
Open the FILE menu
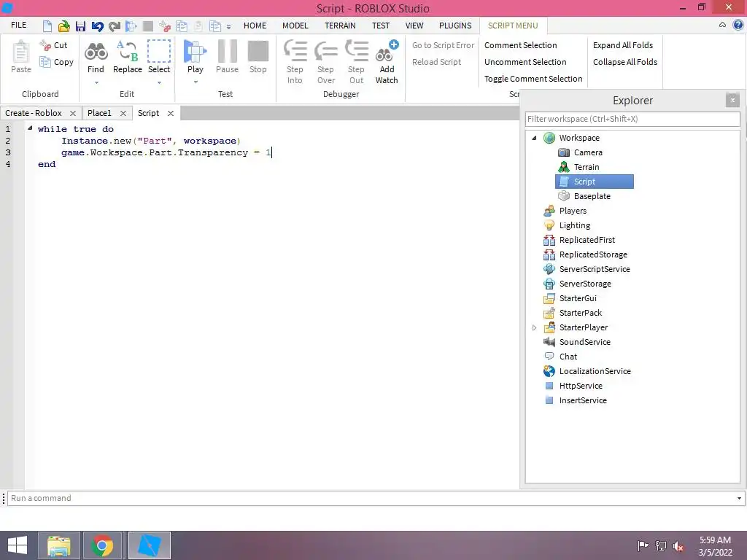click(x=18, y=26)
